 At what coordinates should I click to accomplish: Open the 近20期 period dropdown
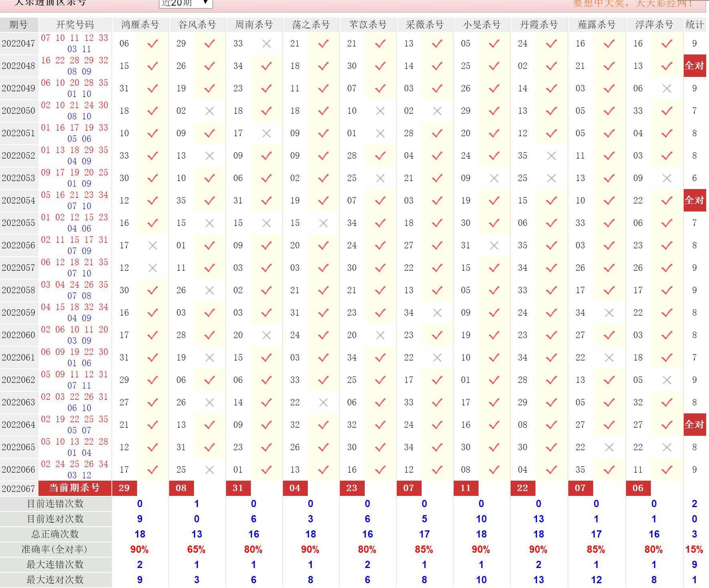pos(186,3)
